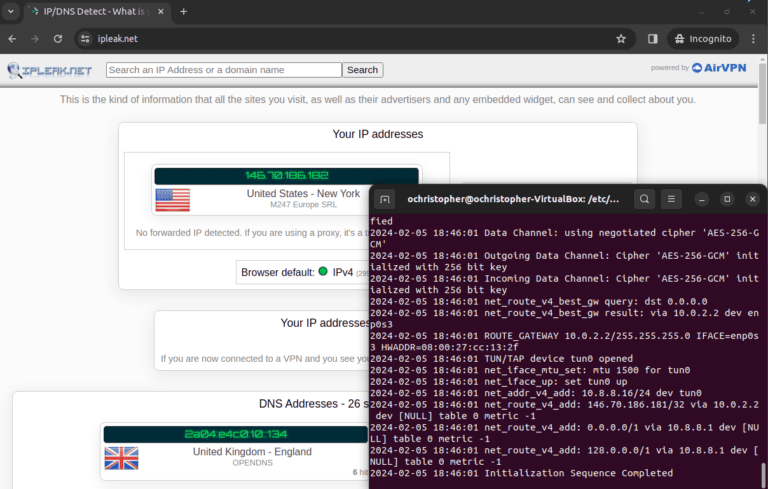Click the IP address search field
The image size is (768, 489).
[223, 70]
